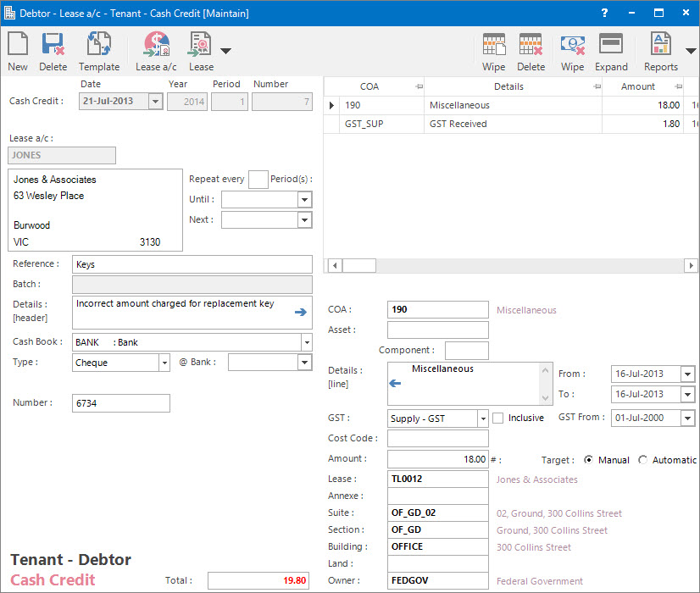Image resolution: width=700 pixels, height=593 pixels.
Task: Click the cheque Number field showing 6734
Action: [121, 403]
